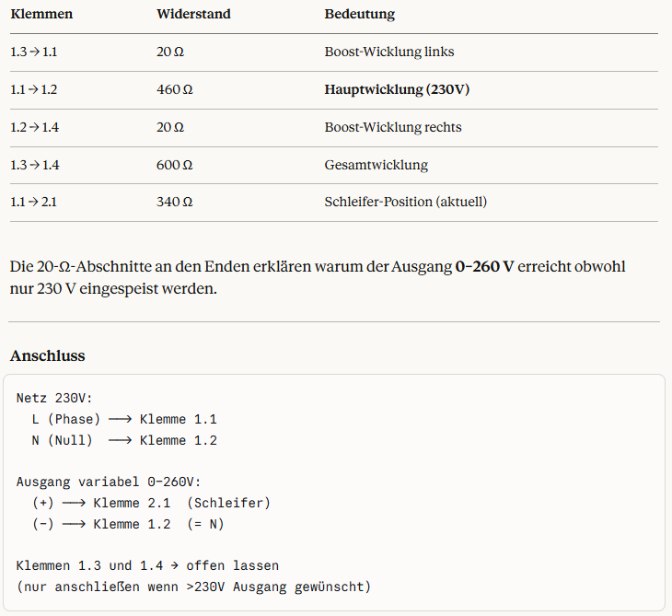Image resolution: width=672 pixels, height=616 pixels.
Task: Click the 340 Ω resistance value
Action: pyautogui.click(x=175, y=202)
